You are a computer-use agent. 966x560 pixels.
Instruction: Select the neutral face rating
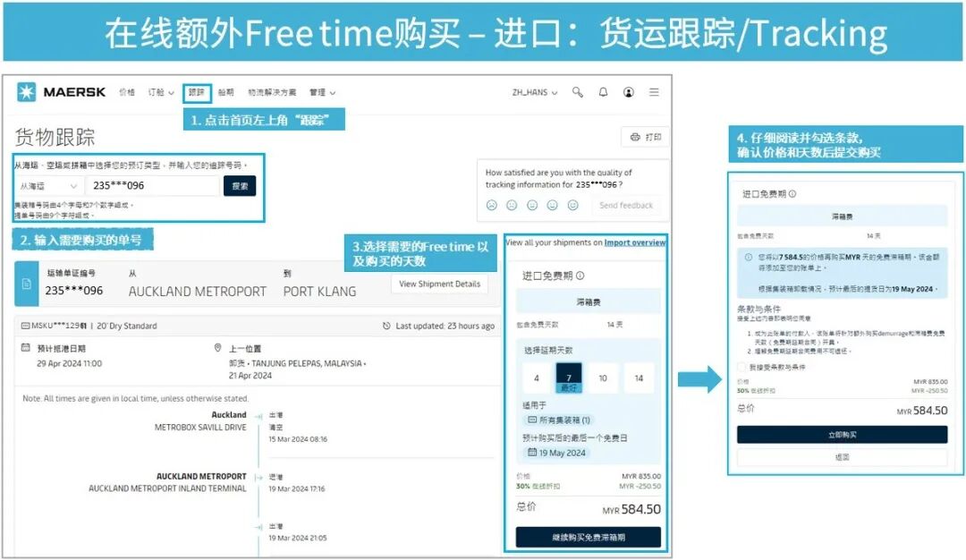pyautogui.click(x=532, y=205)
